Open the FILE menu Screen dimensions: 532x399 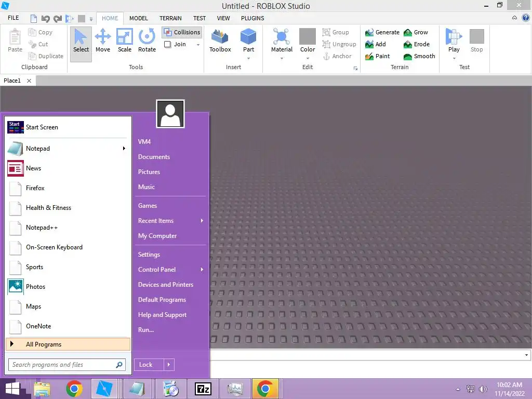coord(13,18)
